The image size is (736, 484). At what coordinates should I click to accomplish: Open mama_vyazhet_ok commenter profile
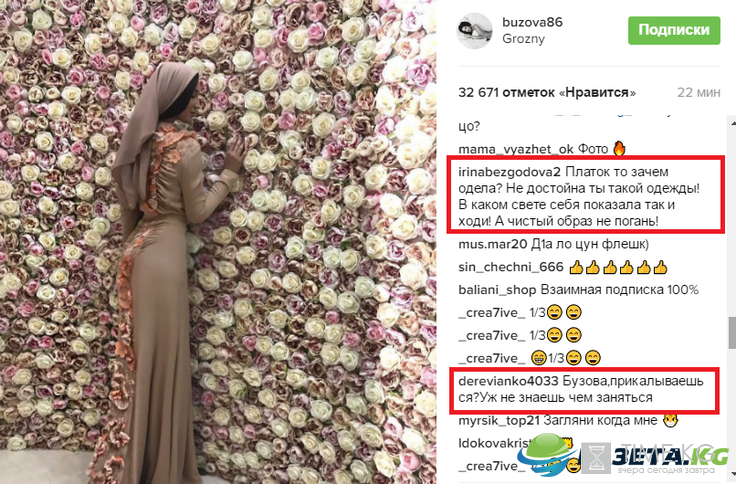tap(516, 150)
